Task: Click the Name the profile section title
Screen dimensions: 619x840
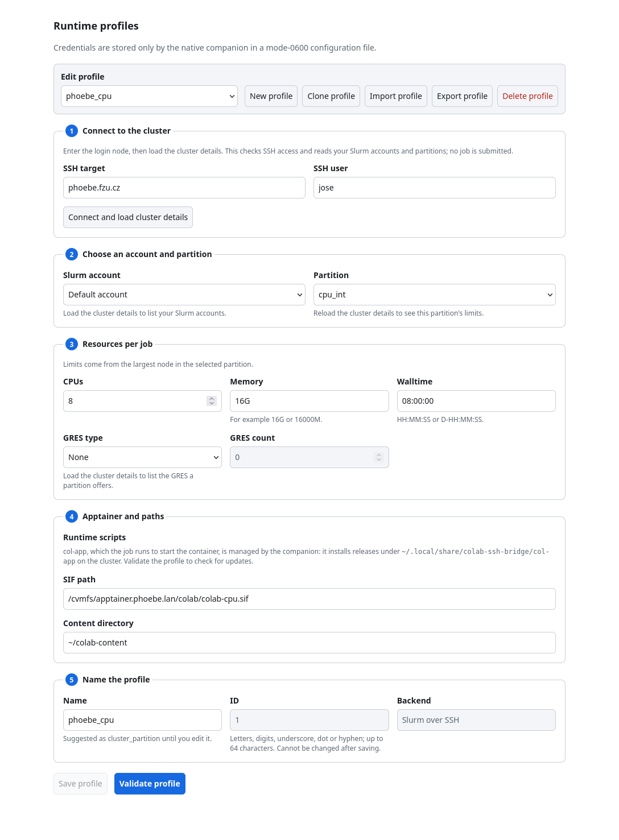Action: click(x=116, y=680)
